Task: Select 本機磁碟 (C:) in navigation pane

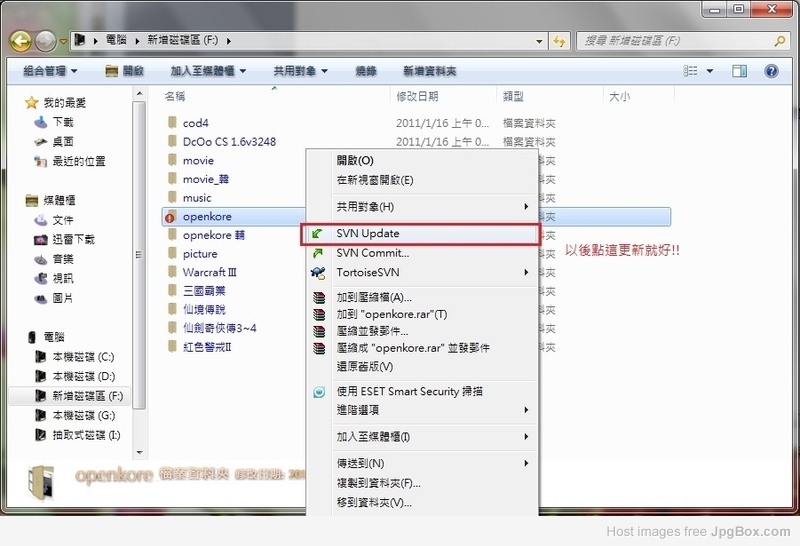Action: pyautogui.click(x=83, y=357)
